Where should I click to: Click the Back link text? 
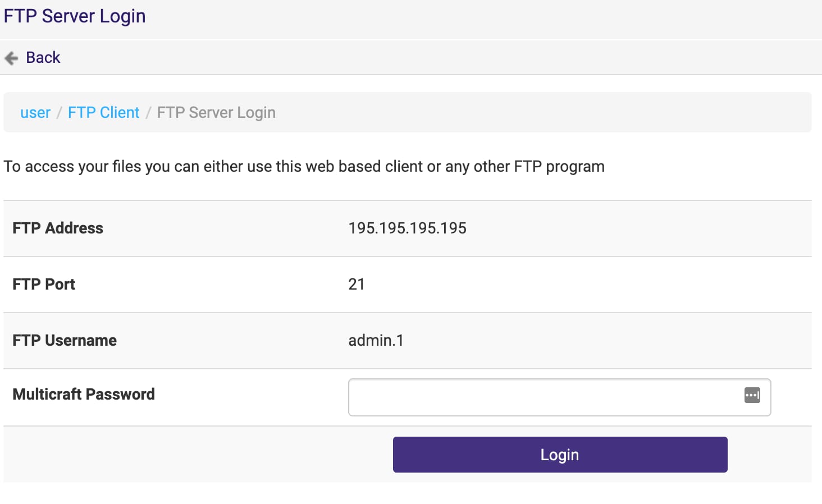43,58
